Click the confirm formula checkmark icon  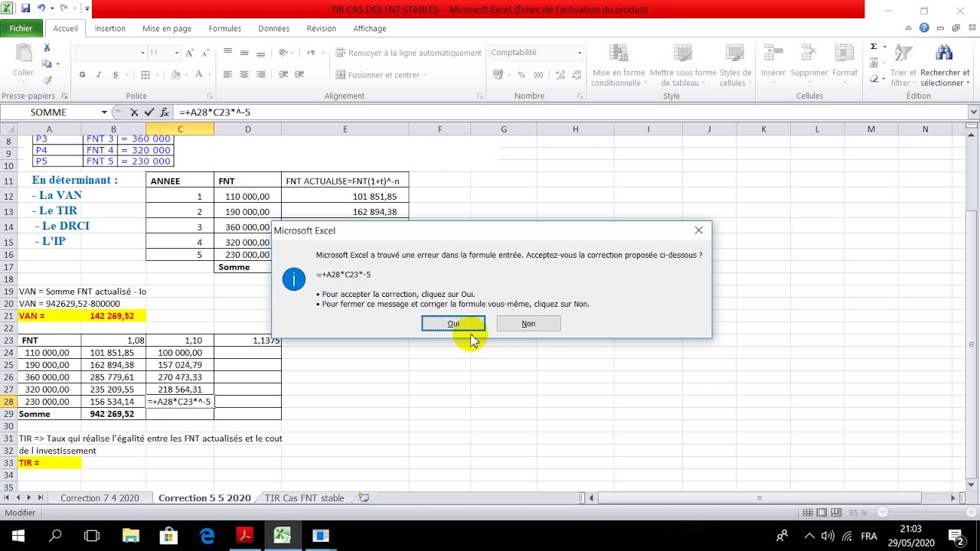[x=149, y=112]
